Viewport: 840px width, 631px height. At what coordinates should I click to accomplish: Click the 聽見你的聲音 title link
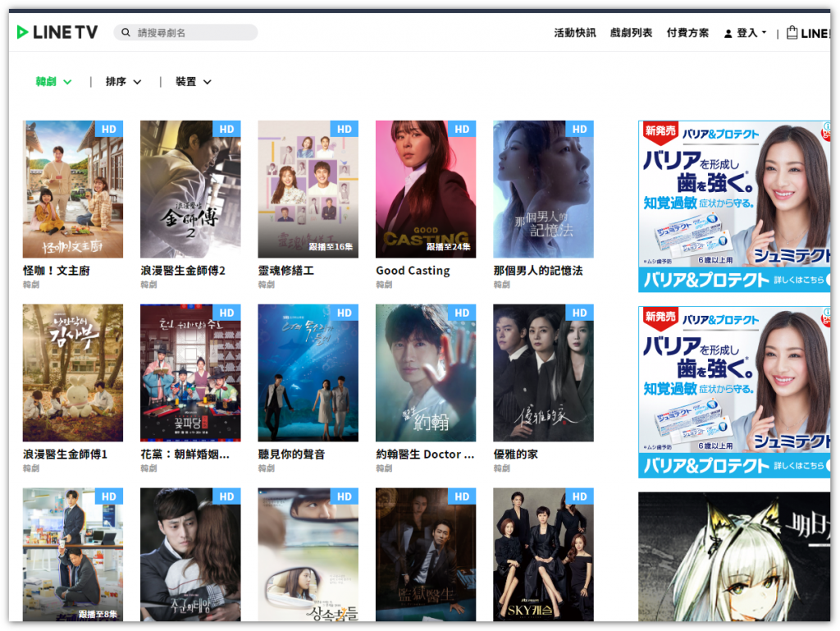pos(291,455)
